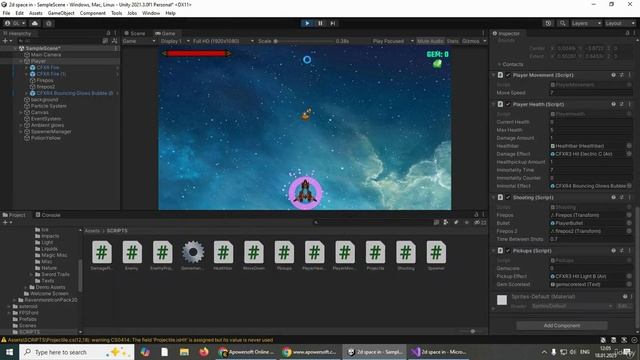The width and height of the screenshot is (640, 360).
Task: Select the Enemy script asset
Action: click(x=132, y=256)
